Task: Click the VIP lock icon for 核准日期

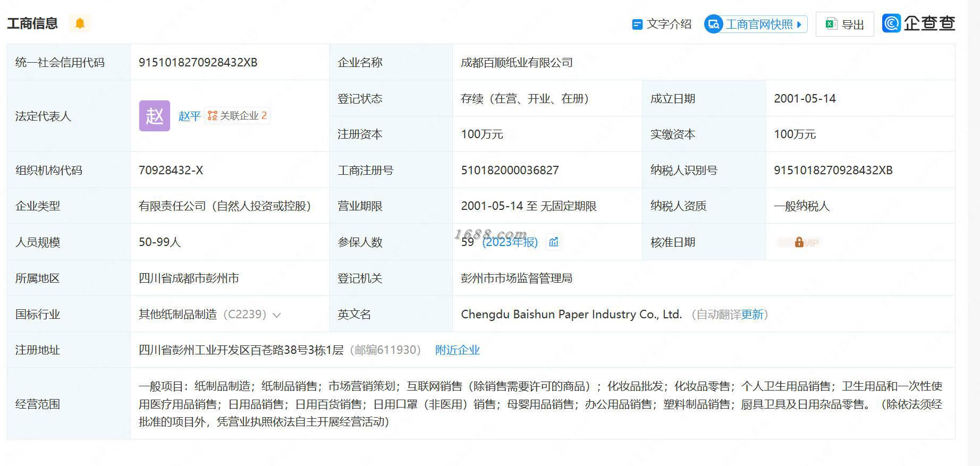Action: [x=799, y=242]
